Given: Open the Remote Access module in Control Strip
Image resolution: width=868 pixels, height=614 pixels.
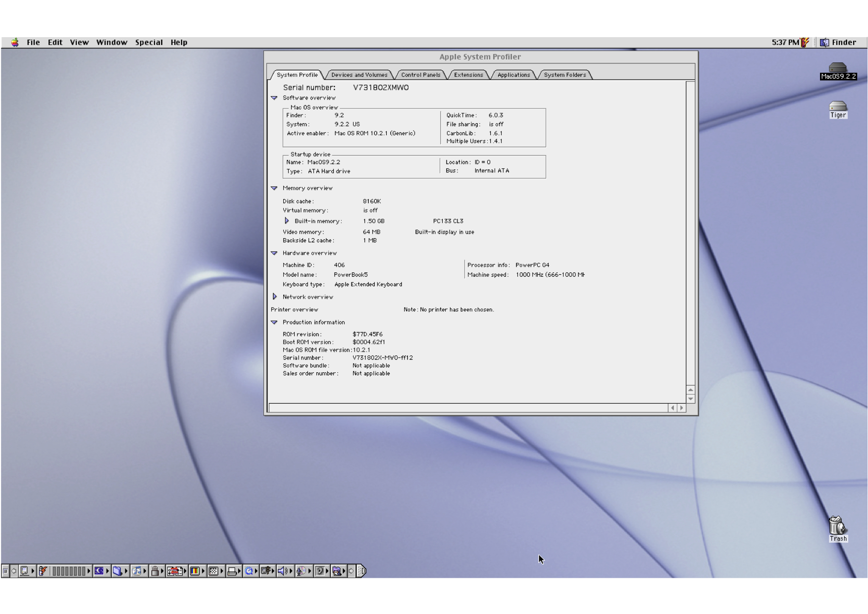Looking at the screenshot, I should (x=267, y=571).
